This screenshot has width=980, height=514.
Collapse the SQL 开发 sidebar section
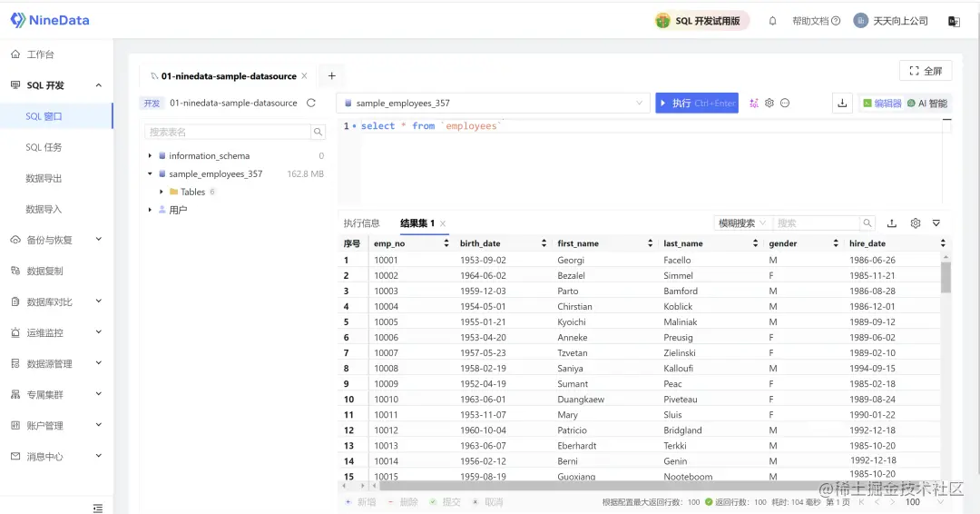click(98, 85)
